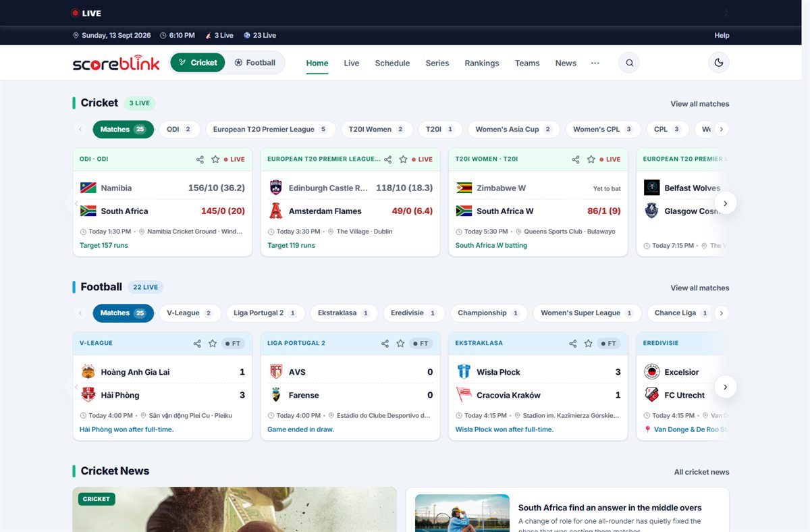Viewport: 810px width, 532px height.
Task: Select the CPL filter chip
Action: [668, 129]
